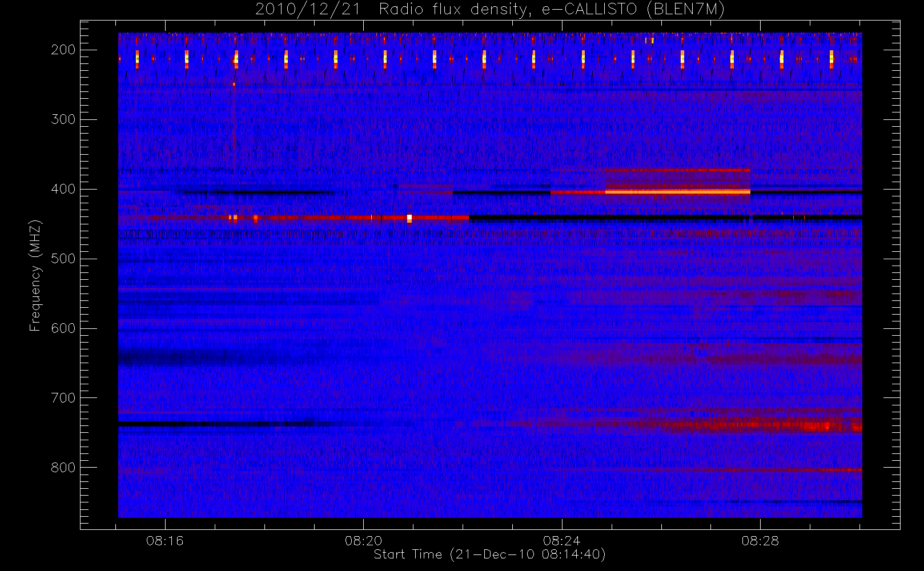The image size is (924, 571).
Task: Click the 200 frequency tick label
Action: tap(63, 50)
